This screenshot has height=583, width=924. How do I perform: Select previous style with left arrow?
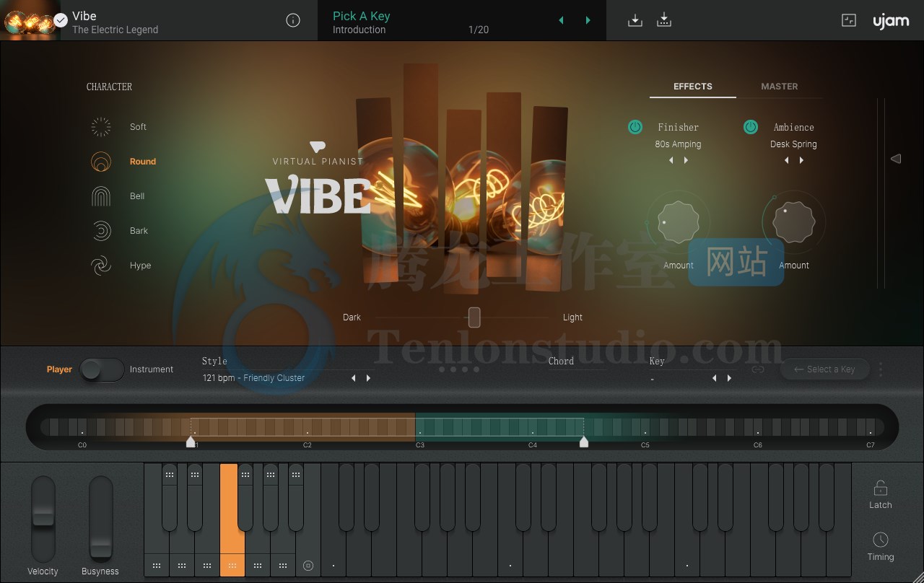click(354, 378)
